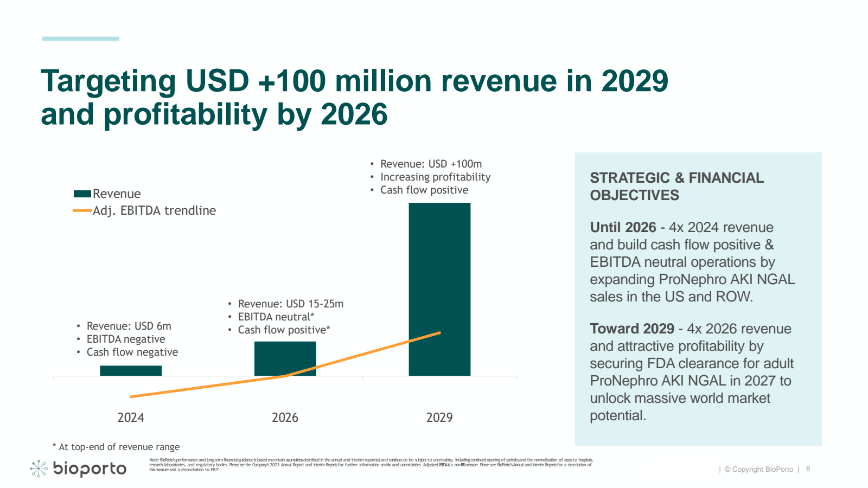The image size is (868, 488).
Task: Click the 'Revenue: USD 15-25m' bullet
Action: pyautogui.click(x=291, y=304)
